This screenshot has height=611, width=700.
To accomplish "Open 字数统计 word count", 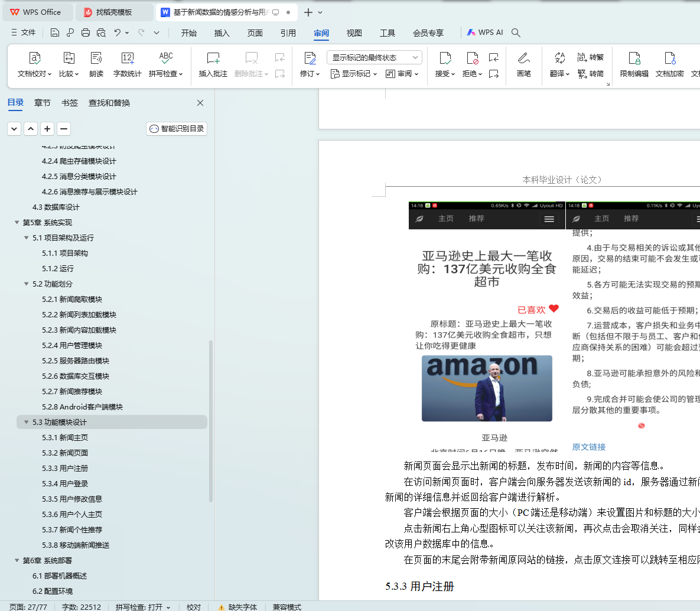I will (127, 65).
